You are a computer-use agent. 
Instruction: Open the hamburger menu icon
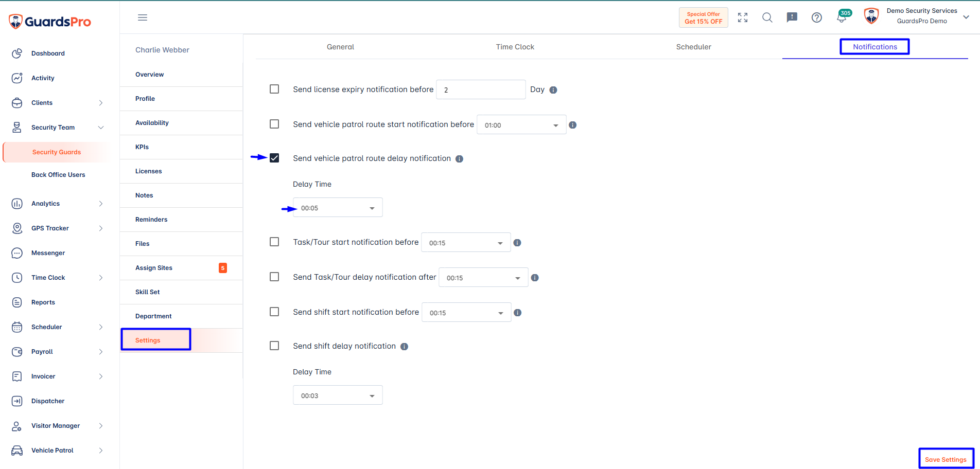click(143, 17)
